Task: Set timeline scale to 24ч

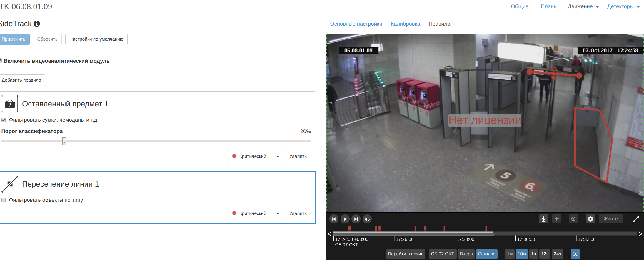Action: coord(557,254)
